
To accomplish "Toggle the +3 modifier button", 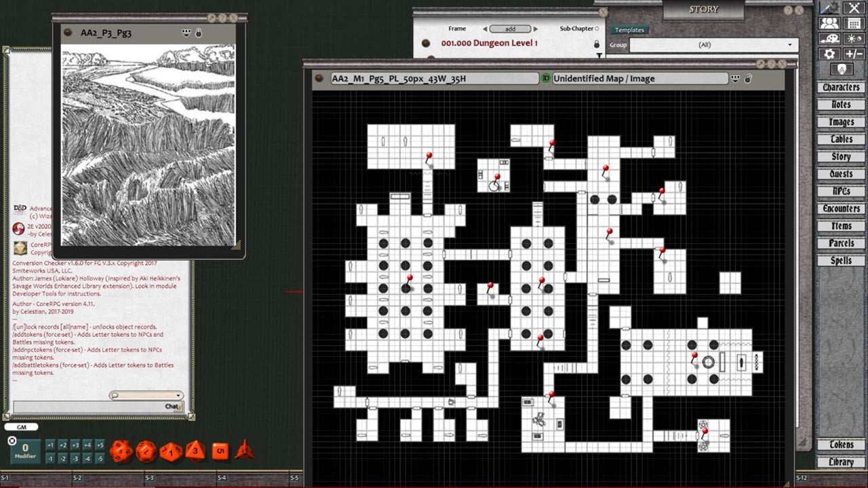I will 75,445.
